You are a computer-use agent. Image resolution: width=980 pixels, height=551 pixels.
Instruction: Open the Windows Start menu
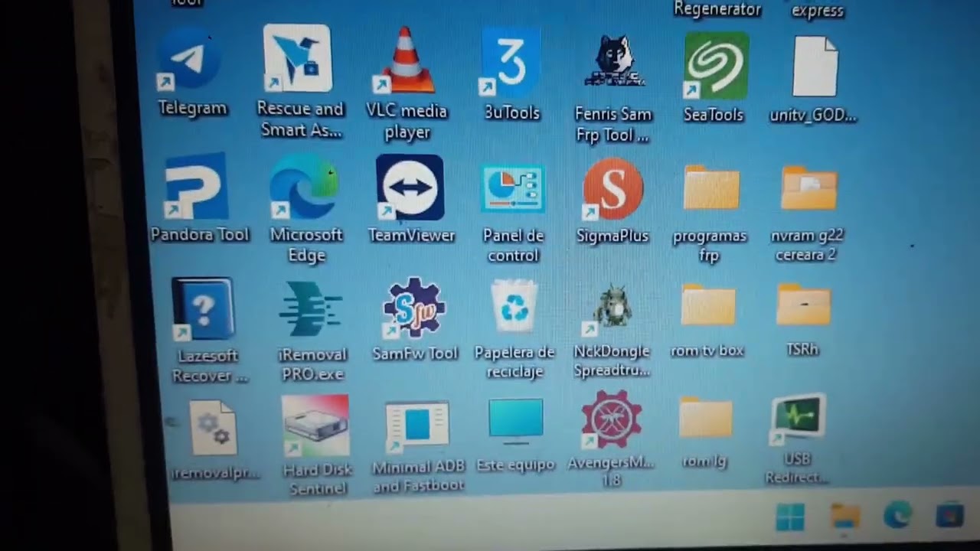(790, 518)
